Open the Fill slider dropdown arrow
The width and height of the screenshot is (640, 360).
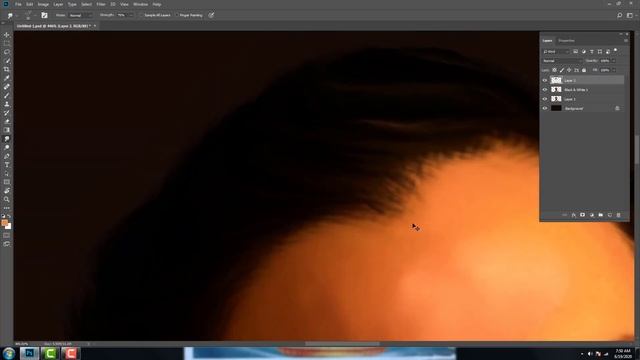(613, 70)
